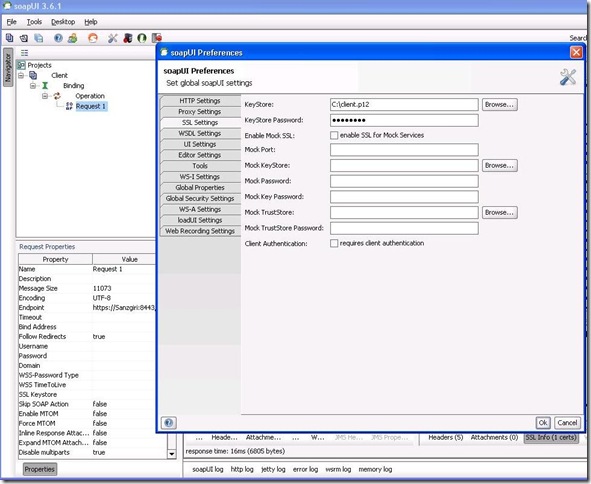Confirm preferences with Ok button
This screenshot has height=484, width=591.
pos(543,423)
